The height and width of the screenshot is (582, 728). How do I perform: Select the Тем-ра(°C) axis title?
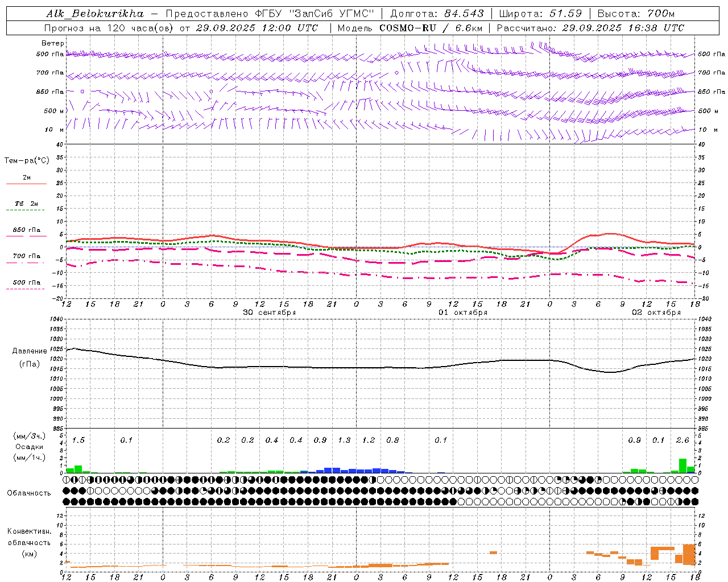point(27,161)
